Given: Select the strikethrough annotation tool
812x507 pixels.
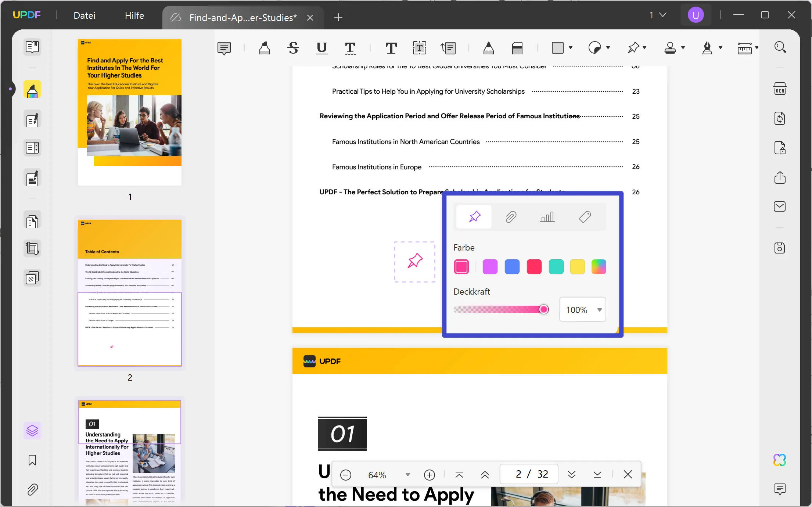Looking at the screenshot, I should tap(293, 48).
